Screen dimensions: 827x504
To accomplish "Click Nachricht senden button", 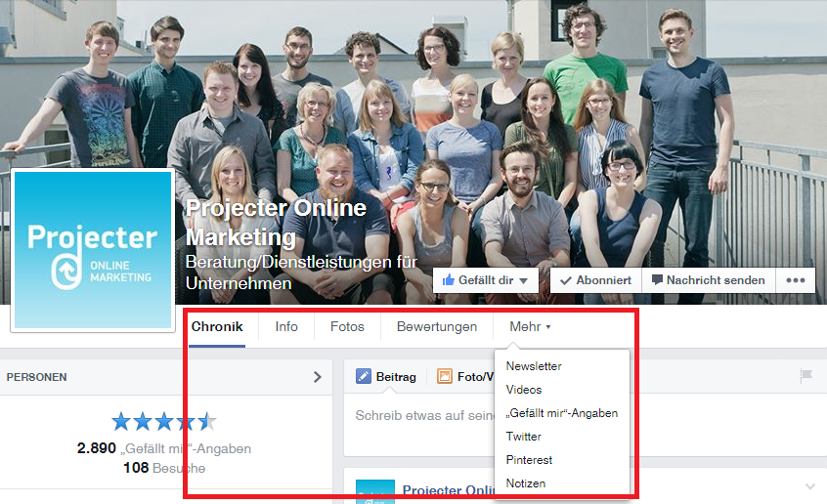I will [x=709, y=280].
